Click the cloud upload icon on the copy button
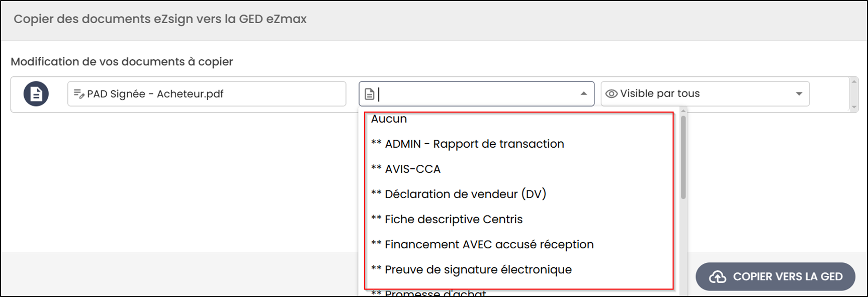This screenshot has height=297, width=868. click(x=718, y=277)
